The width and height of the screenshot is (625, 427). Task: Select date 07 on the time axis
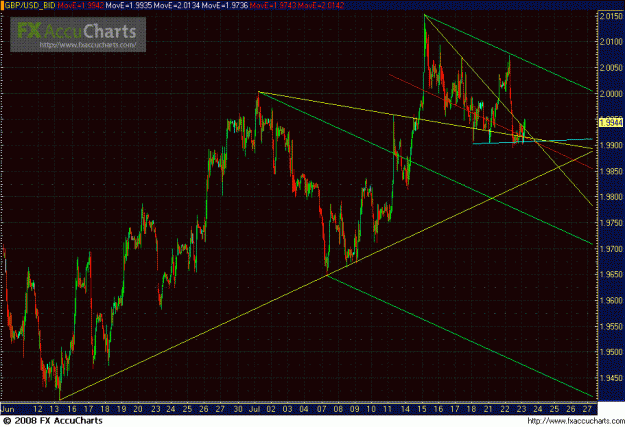(x=322, y=409)
